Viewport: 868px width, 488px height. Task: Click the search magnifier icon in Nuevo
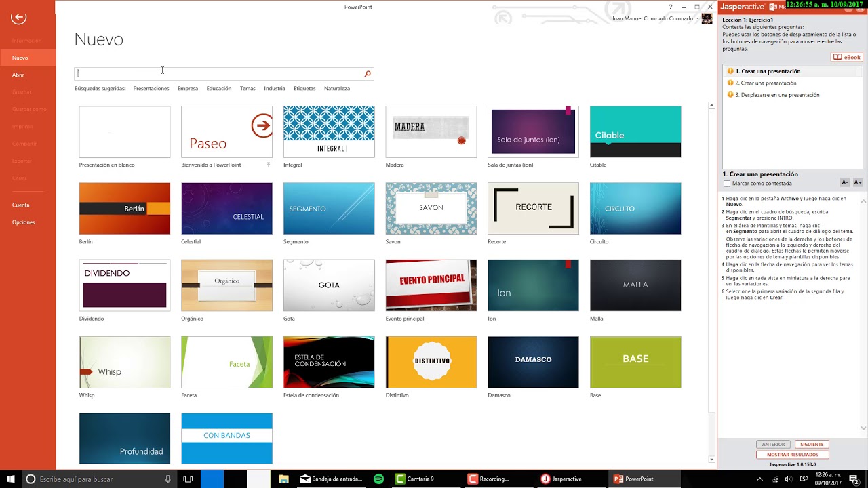click(368, 73)
